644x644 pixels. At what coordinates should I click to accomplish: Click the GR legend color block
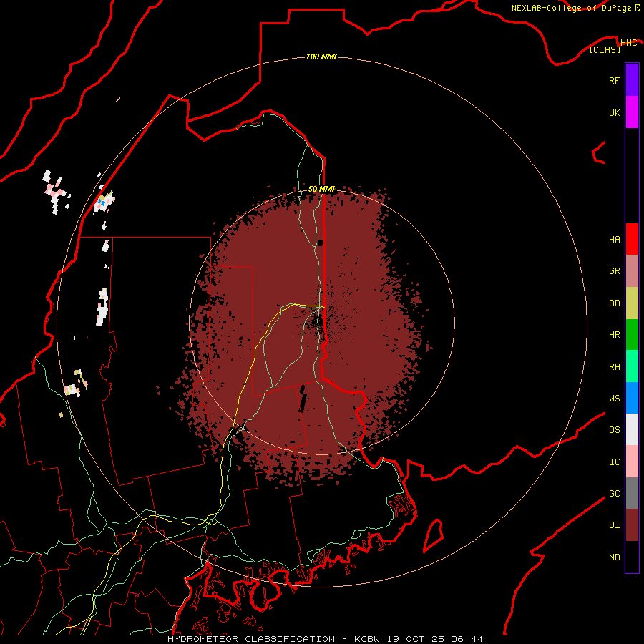(632, 271)
